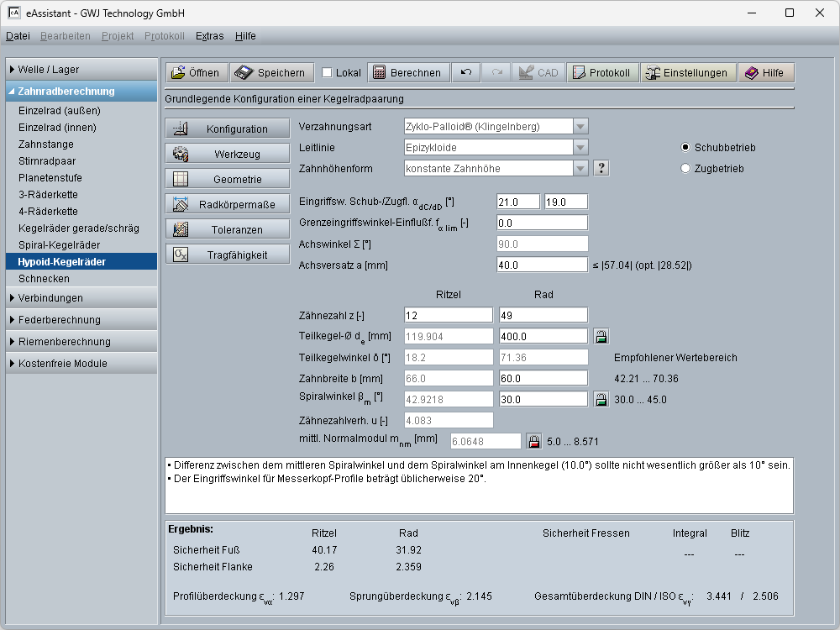Click the undo arrow icon

click(x=465, y=73)
